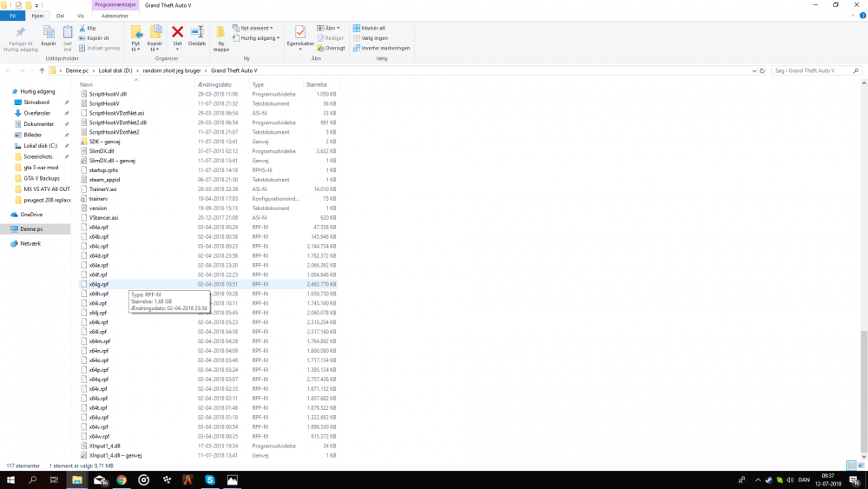868x489 pixels.
Task: Switch to the Del ribbon tab
Action: [x=61, y=16]
